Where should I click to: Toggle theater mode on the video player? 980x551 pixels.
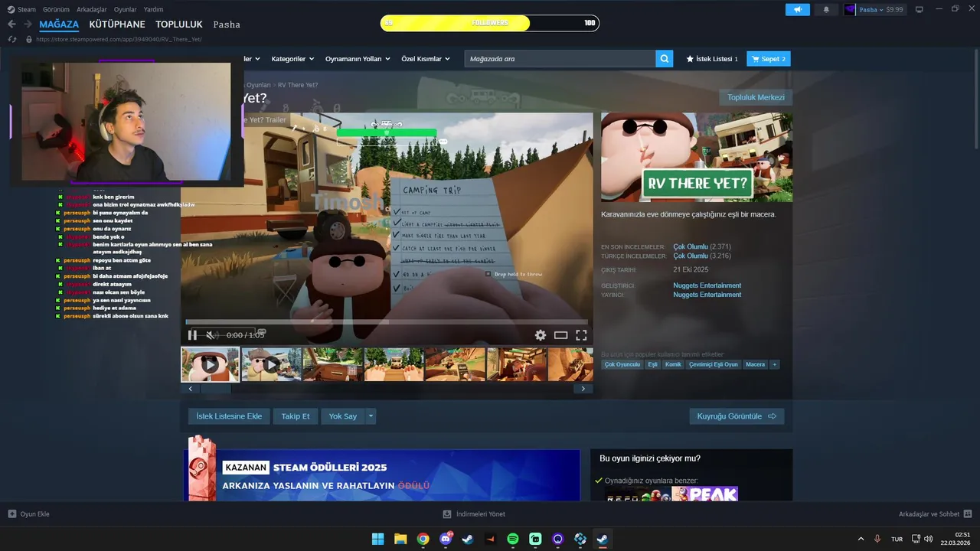coord(560,335)
